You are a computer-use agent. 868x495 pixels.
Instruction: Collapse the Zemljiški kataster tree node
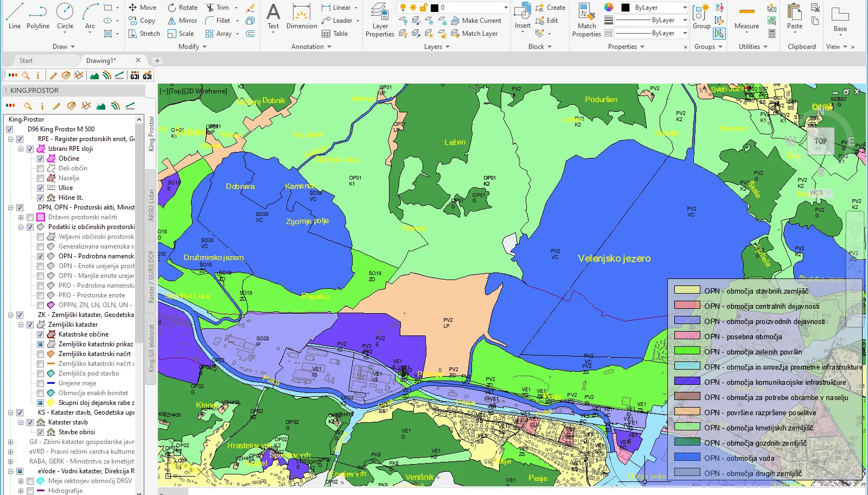pos(21,325)
